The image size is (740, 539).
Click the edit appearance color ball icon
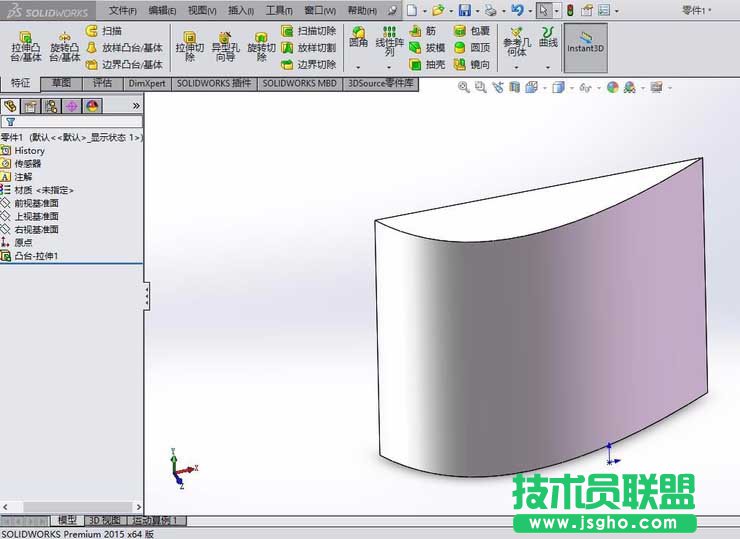tap(613, 87)
